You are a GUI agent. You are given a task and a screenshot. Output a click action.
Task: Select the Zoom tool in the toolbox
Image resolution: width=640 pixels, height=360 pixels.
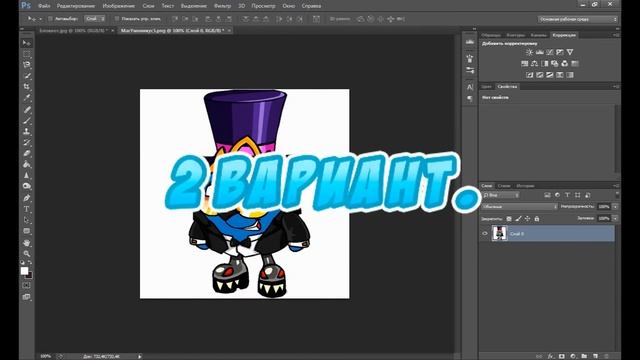point(27,253)
